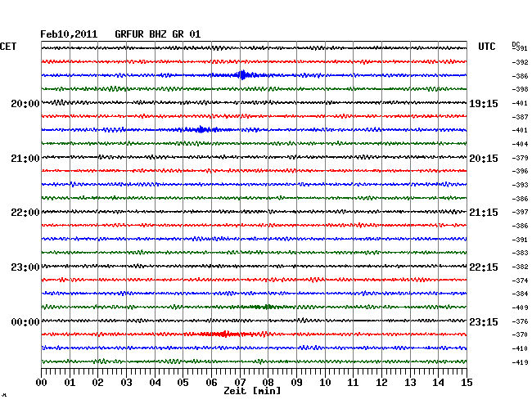
Task: Click the 21:15 UTC time label
Action: click(x=484, y=213)
